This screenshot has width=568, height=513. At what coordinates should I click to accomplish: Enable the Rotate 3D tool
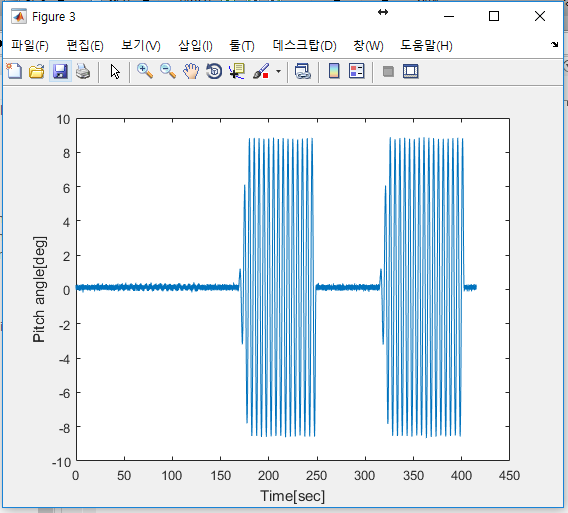[x=214, y=71]
